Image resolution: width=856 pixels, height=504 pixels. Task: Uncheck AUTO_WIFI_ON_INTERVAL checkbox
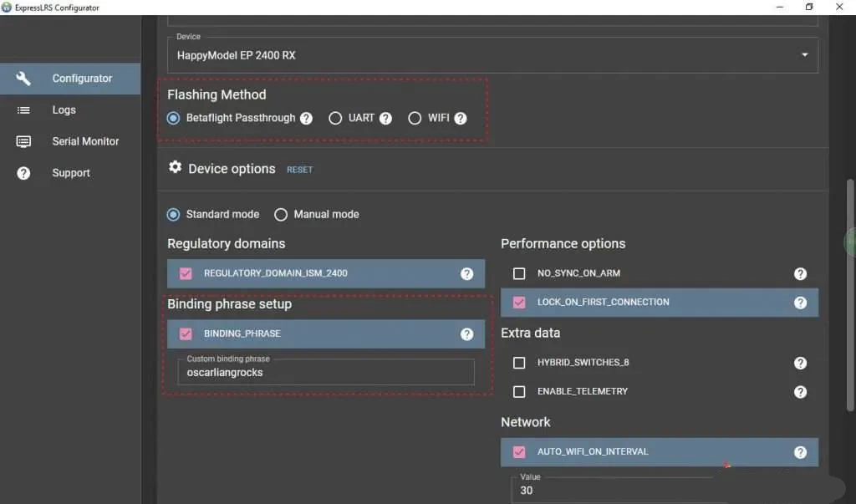coord(519,451)
